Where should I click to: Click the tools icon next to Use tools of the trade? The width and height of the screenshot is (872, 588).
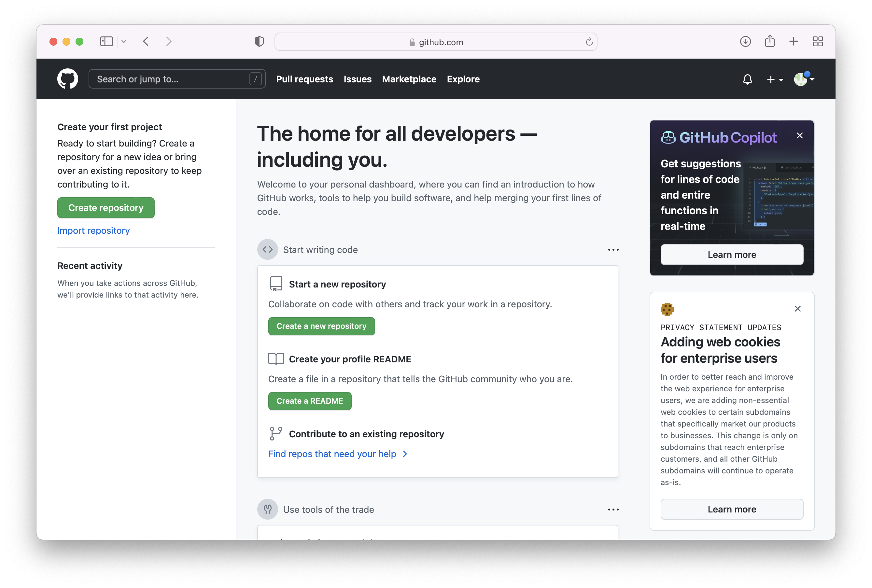coord(268,509)
